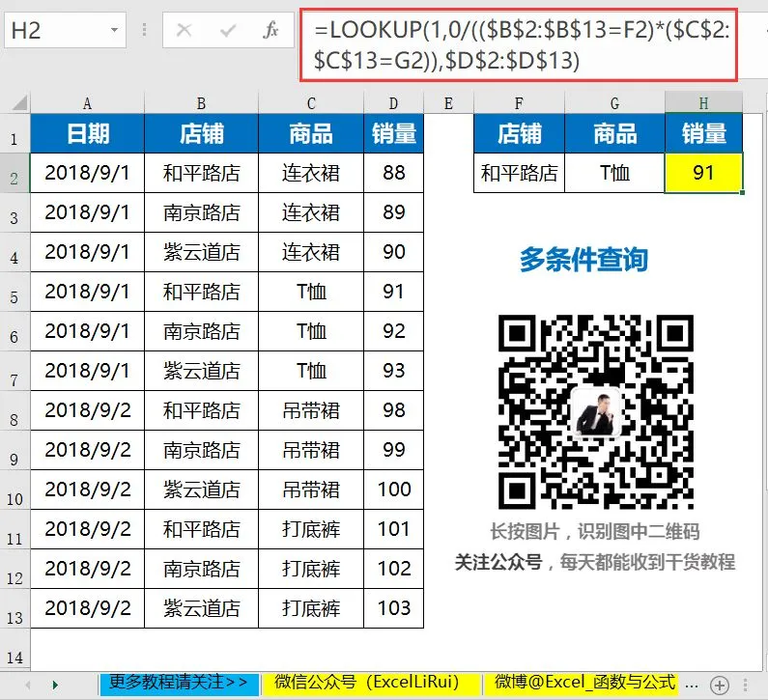
Task: Select 吊带裙 cell in row 8
Action: coord(311,410)
